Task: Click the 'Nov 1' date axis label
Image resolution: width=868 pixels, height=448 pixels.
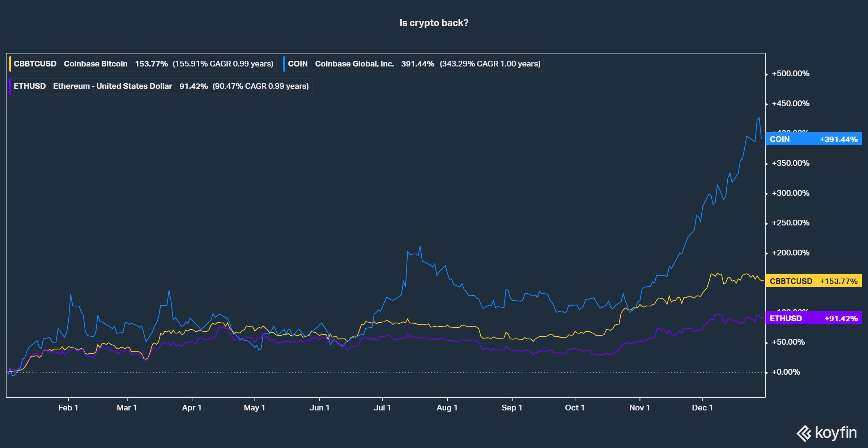Action: (639, 408)
